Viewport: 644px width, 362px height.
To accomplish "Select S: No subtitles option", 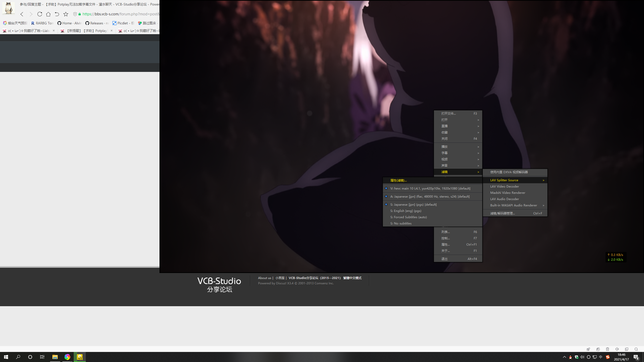I will 432,223.
